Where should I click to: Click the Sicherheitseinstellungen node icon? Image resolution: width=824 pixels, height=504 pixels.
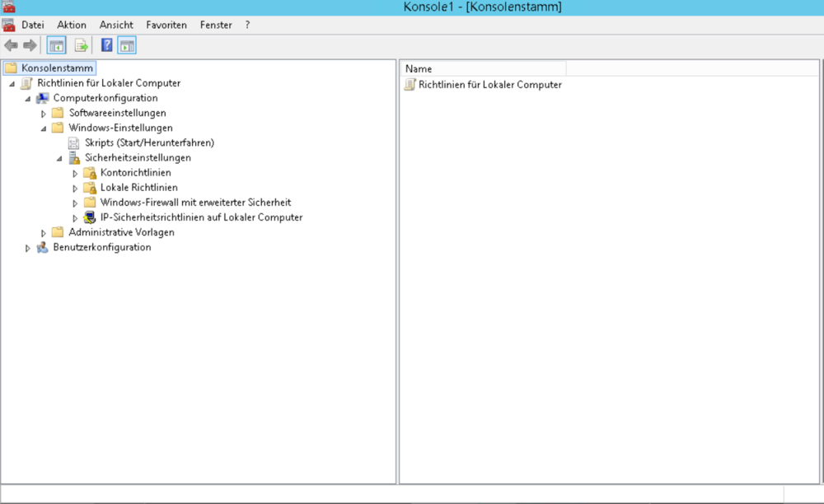pos(74,157)
